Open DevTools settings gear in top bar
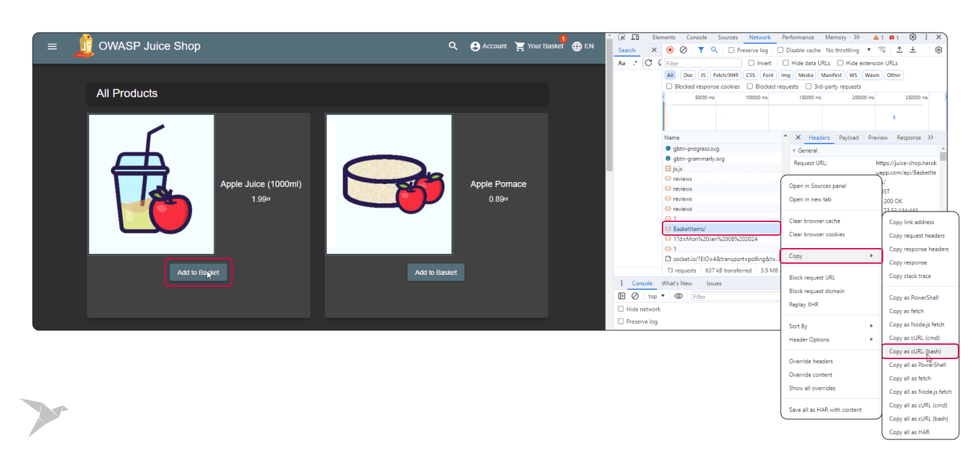Viewport: 980px width, 457px height. click(913, 38)
